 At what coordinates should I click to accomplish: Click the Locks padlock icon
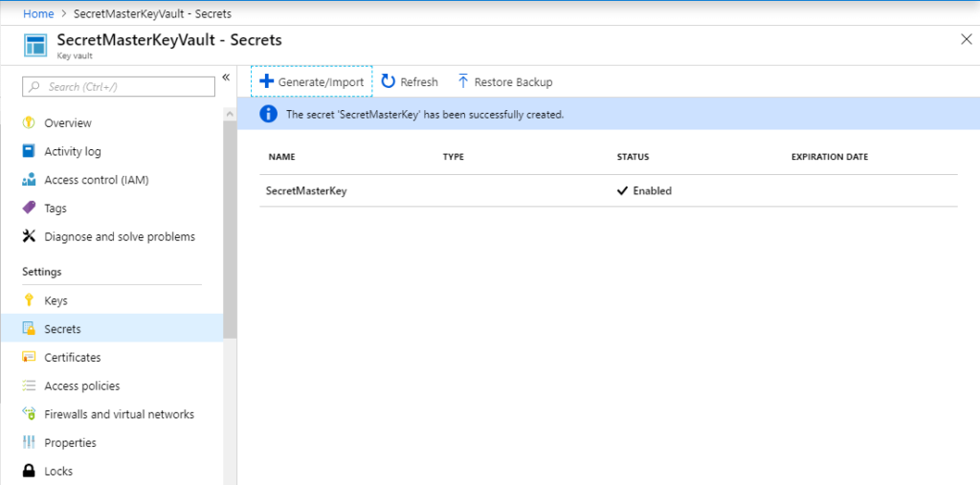click(29, 472)
